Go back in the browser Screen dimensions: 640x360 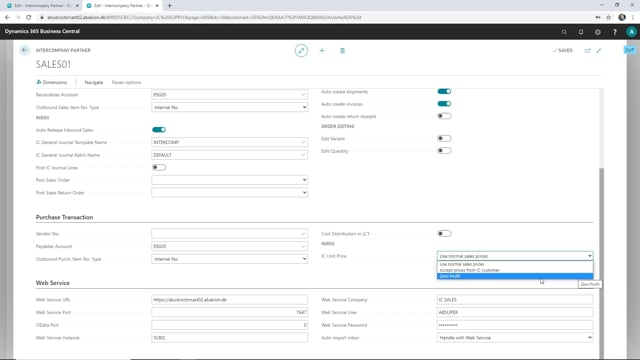tap(7, 18)
